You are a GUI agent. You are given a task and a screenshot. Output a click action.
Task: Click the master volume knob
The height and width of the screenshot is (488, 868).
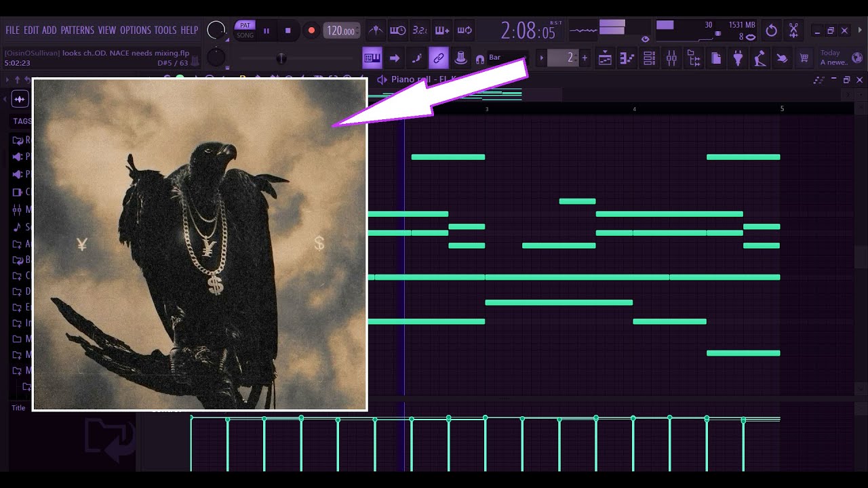216,30
